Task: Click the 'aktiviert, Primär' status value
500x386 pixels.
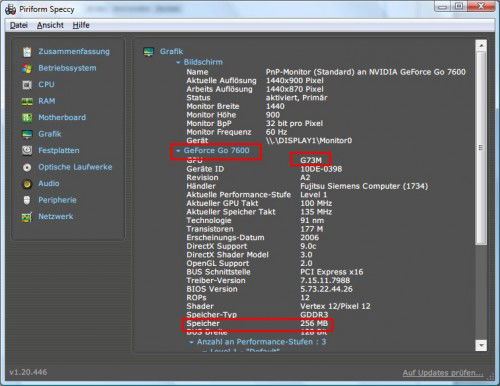Action: [296, 98]
